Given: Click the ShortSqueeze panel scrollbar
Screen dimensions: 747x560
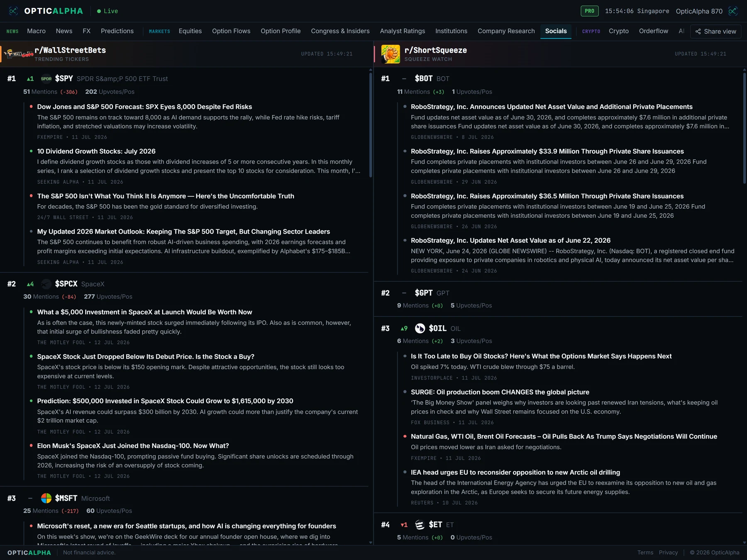Looking at the screenshot, I should (745, 128).
